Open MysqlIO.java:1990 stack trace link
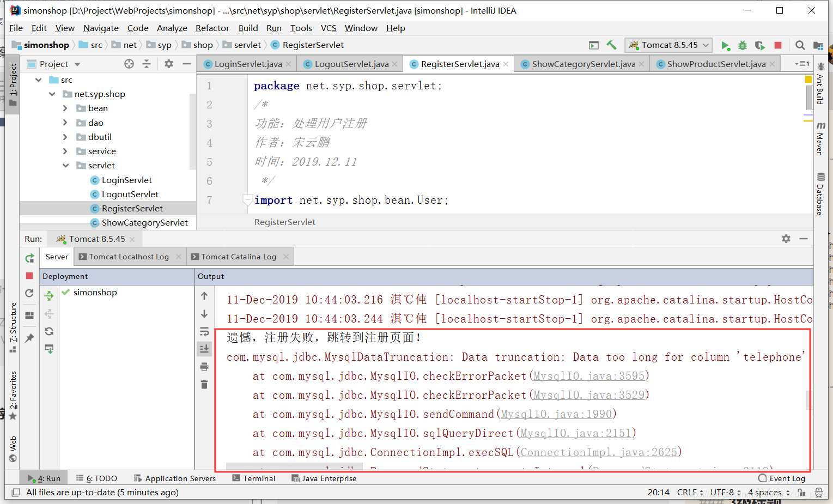The width and height of the screenshot is (833, 504). coord(556,414)
